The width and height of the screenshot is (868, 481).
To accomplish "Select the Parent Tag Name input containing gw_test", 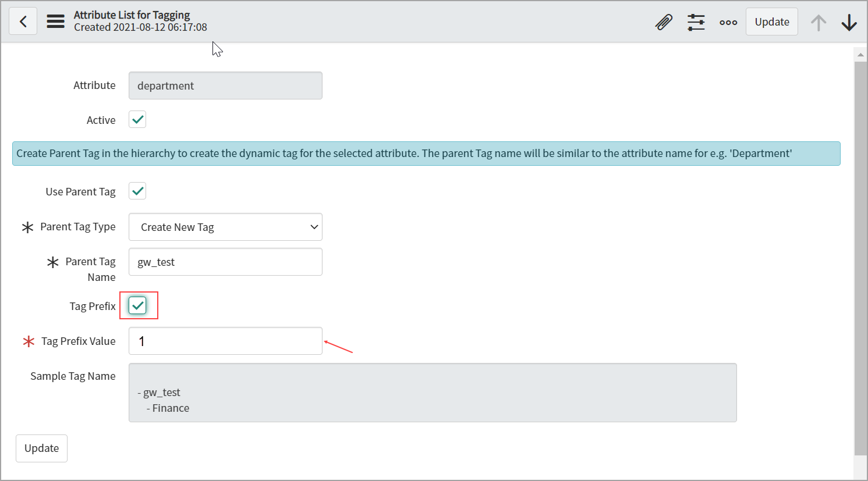I will click(x=225, y=262).
